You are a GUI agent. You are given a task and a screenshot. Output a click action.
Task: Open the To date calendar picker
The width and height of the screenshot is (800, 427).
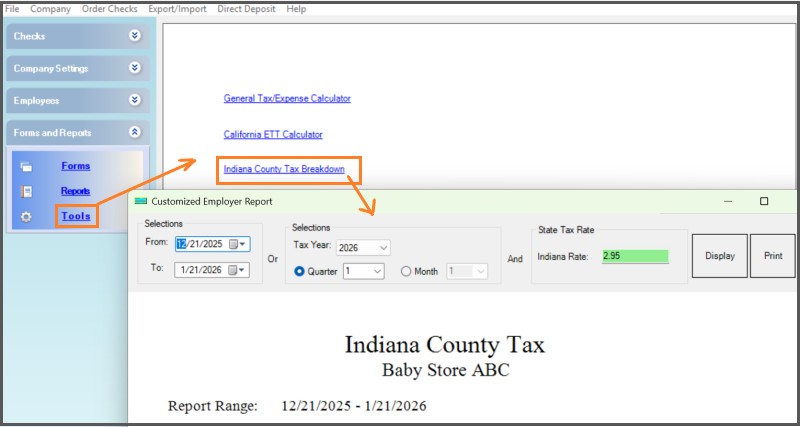click(238, 270)
